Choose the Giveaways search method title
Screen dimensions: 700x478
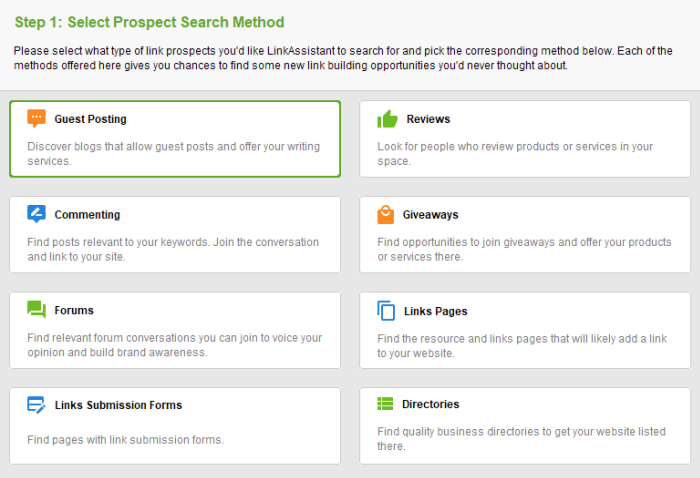click(x=431, y=215)
